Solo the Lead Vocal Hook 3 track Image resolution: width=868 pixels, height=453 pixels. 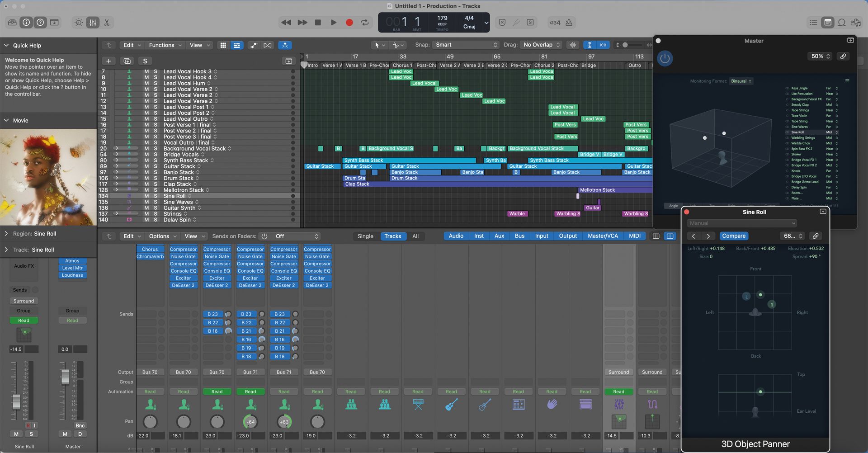(x=155, y=71)
